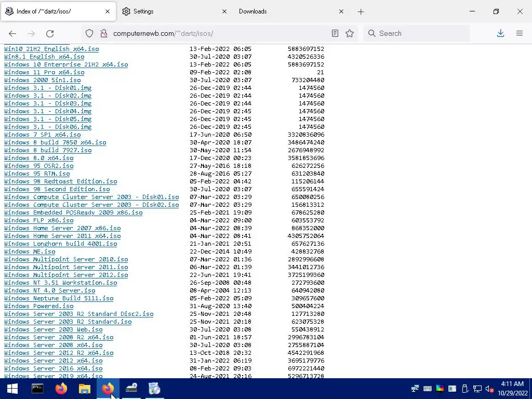Click touch keyboard tray icon
The image size is (532, 399).
(428, 389)
